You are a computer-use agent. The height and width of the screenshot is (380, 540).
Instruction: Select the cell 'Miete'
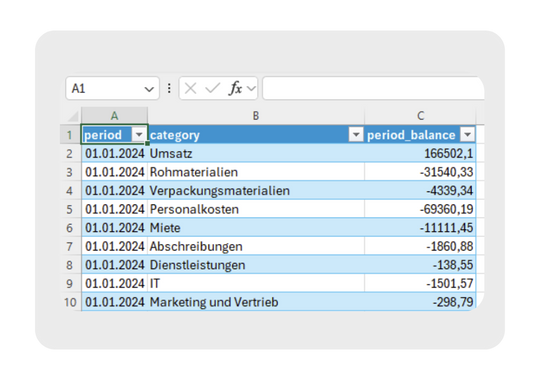(x=256, y=228)
